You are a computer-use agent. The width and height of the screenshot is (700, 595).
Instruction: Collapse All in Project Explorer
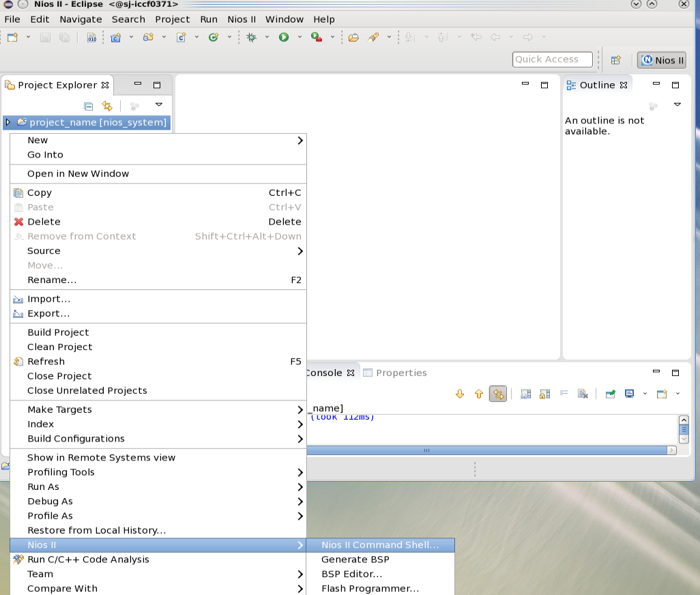(x=88, y=106)
